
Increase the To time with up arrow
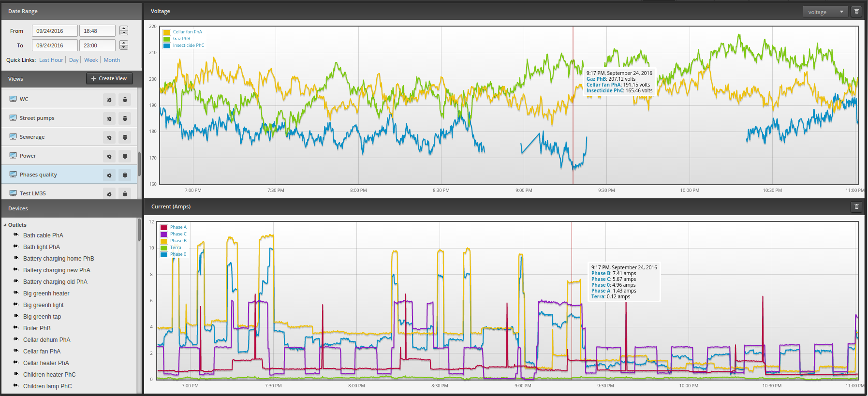pyautogui.click(x=124, y=43)
